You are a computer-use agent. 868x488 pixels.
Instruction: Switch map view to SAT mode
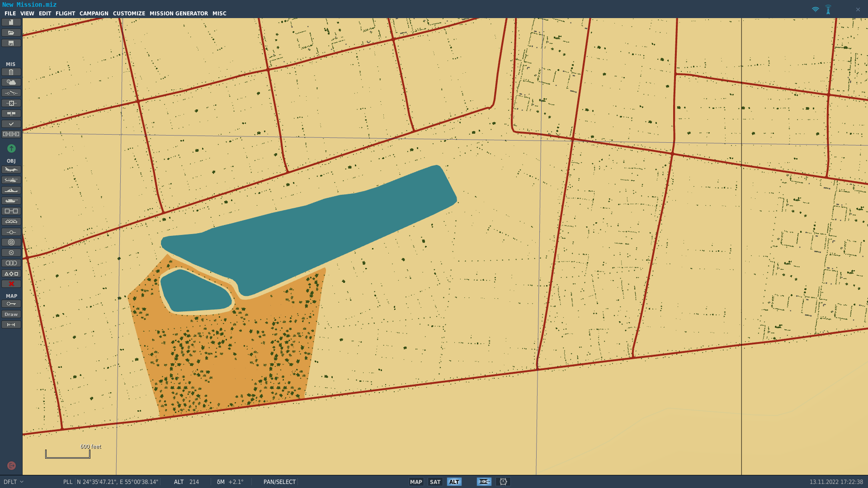click(x=435, y=482)
